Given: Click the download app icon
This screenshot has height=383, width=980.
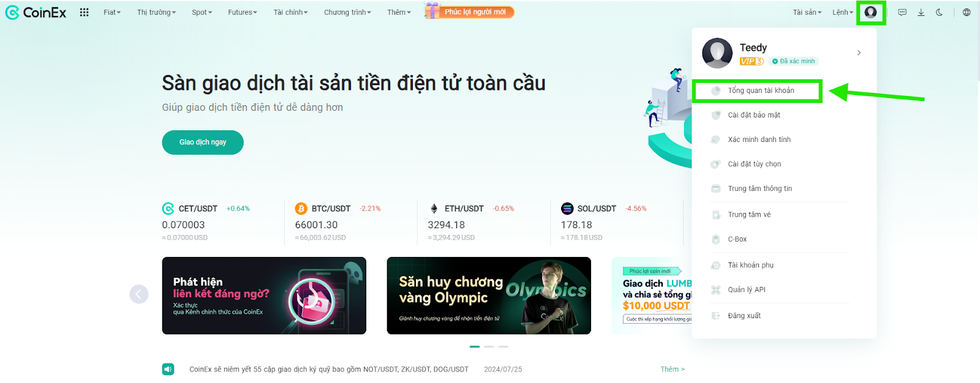Looking at the screenshot, I should click(x=921, y=12).
